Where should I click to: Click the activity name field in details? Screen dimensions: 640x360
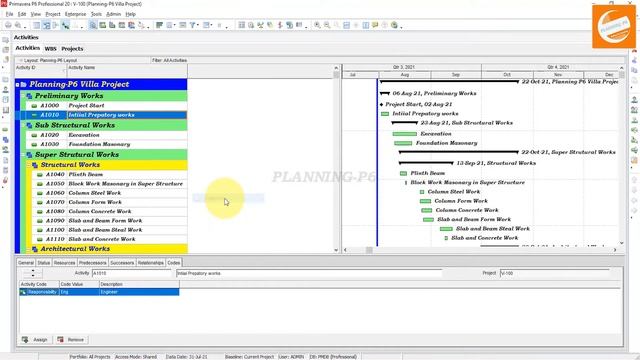click(x=309, y=273)
